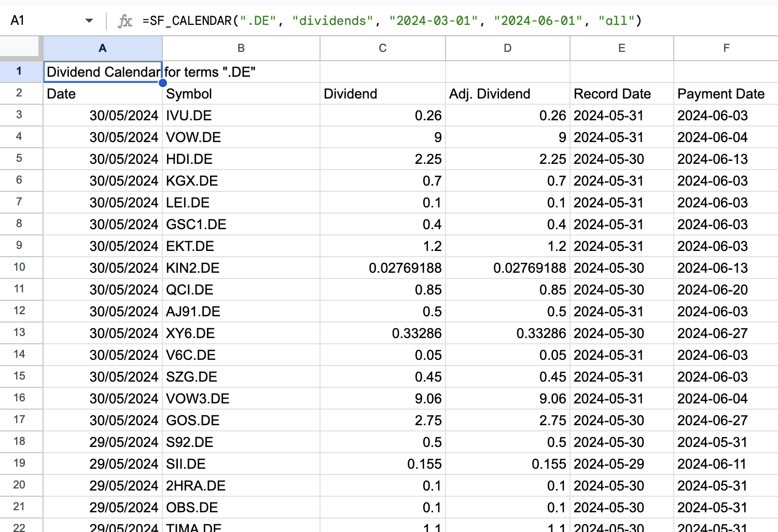Click dividend 0.33286 in column C
Screen dimensions: 778x532
(383, 333)
